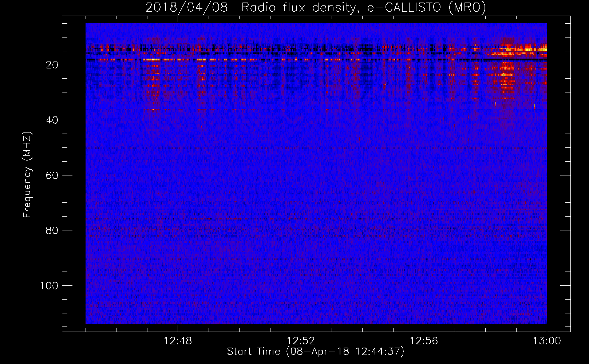Click the frequency tick label '100'
The width and height of the screenshot is (589, 364).
pos(49,286)
